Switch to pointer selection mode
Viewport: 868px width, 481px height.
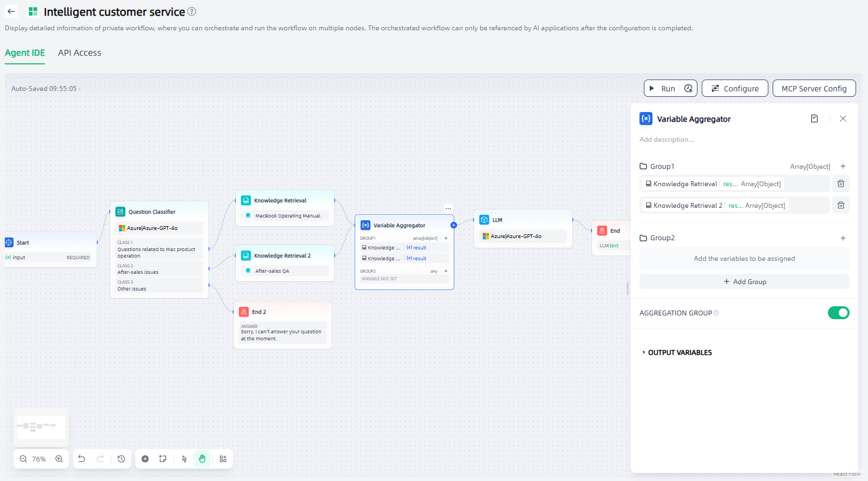click(x=184, y=459)
